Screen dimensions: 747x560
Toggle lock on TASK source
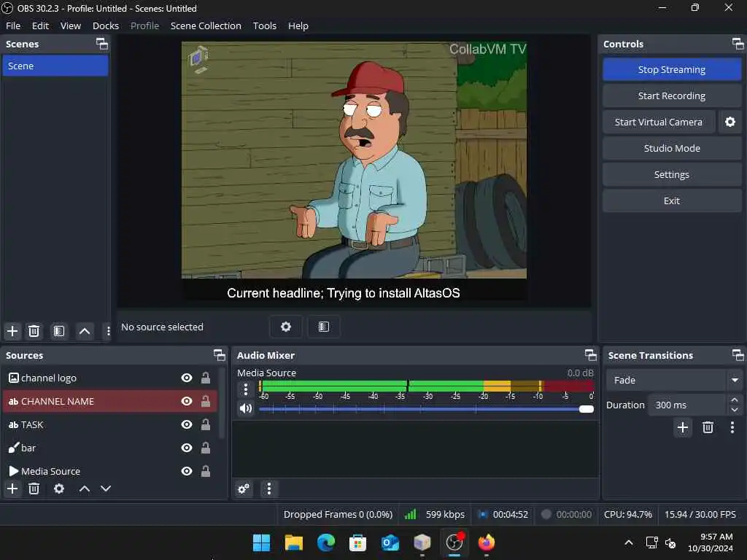(x=205, y=425)
